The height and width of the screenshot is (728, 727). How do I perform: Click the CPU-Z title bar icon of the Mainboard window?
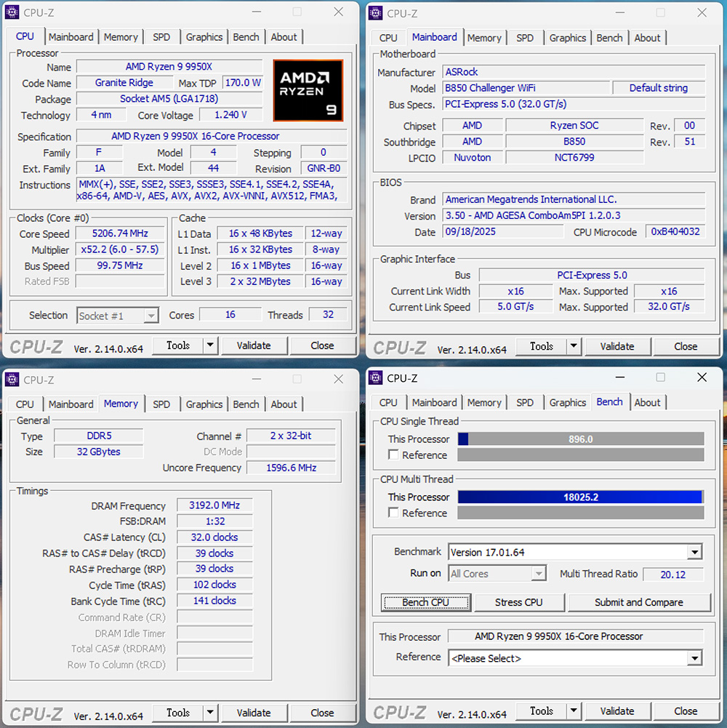376,13
